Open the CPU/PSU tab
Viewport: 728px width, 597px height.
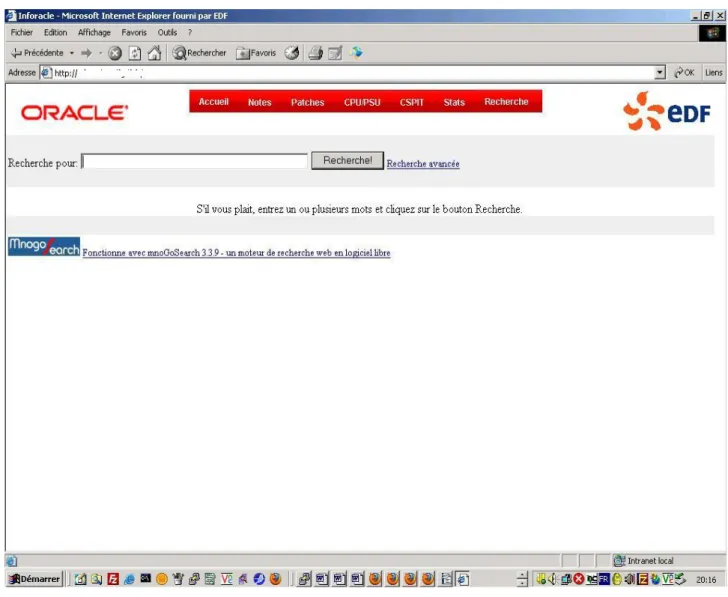[362, 102]
